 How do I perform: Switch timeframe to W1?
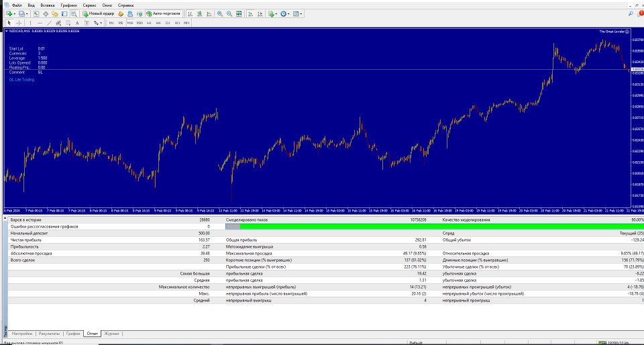click(177, 23)
